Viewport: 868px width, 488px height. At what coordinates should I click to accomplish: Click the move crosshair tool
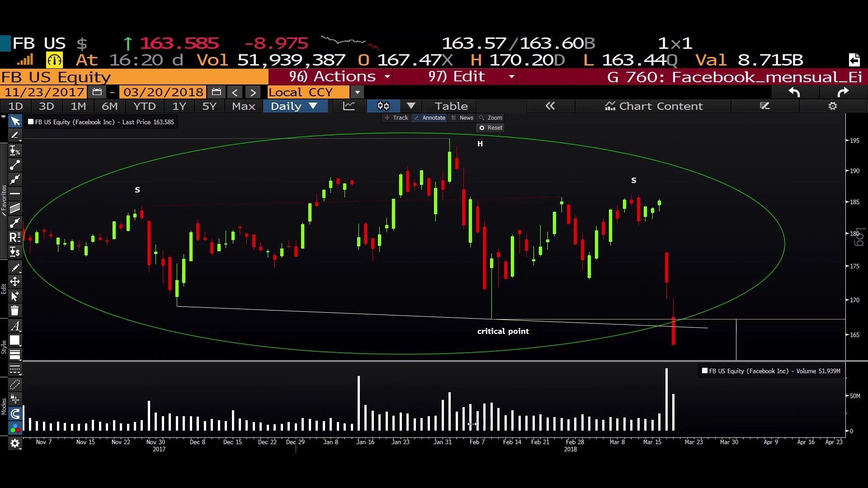click(x=15, y=282)
